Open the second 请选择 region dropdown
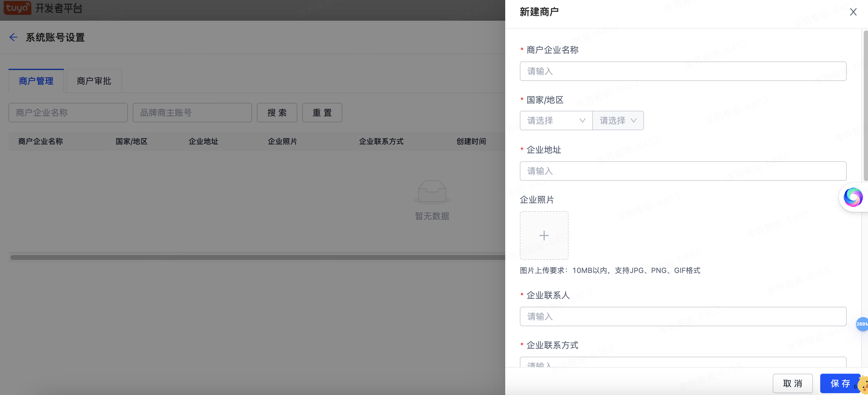 click(618, 120)
